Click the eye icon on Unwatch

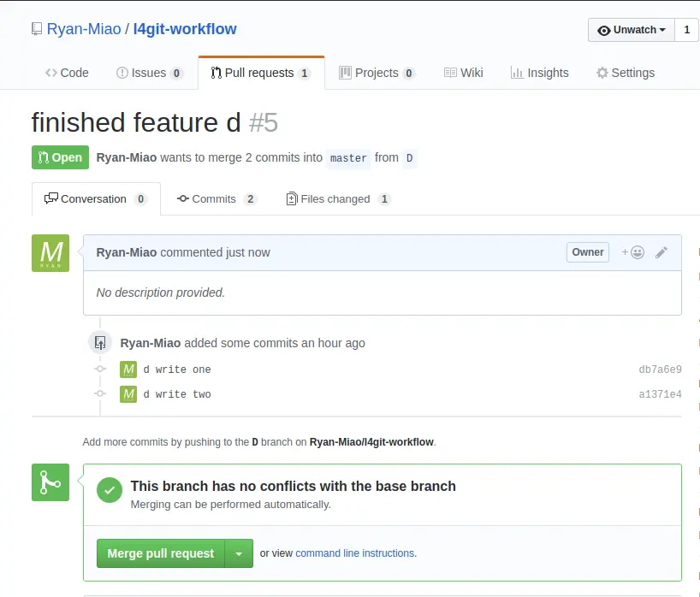603,30
